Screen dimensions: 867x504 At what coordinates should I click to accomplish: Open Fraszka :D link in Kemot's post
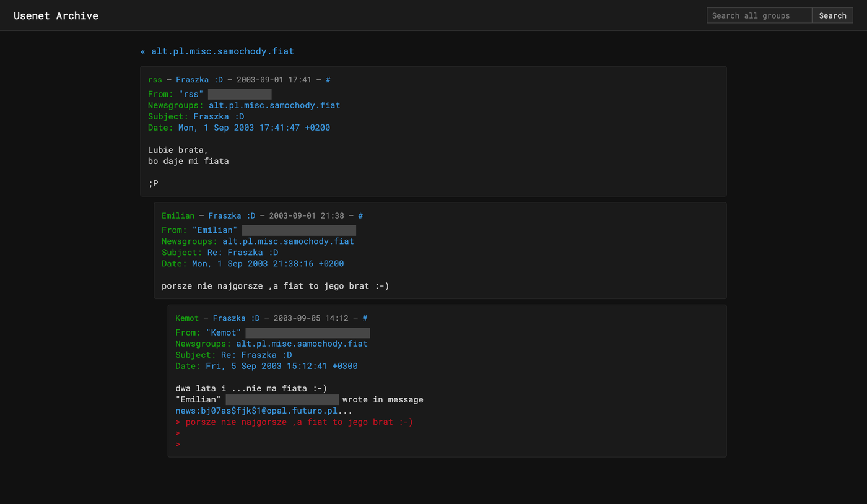click(236, 318)
